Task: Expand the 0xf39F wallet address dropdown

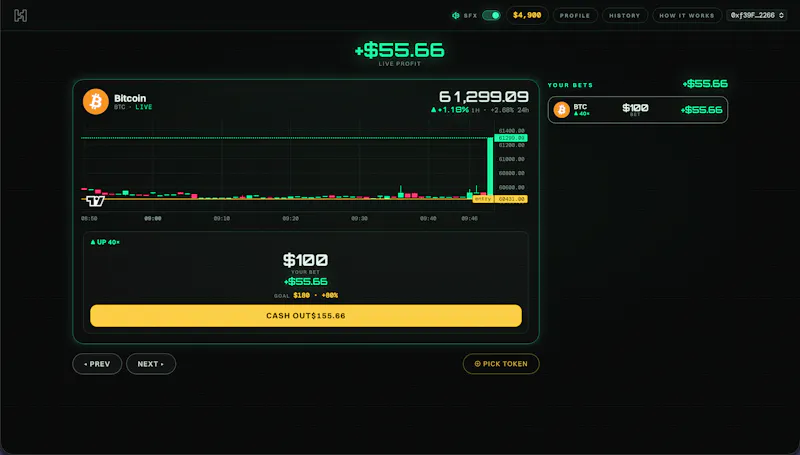Action: (757, 15)
